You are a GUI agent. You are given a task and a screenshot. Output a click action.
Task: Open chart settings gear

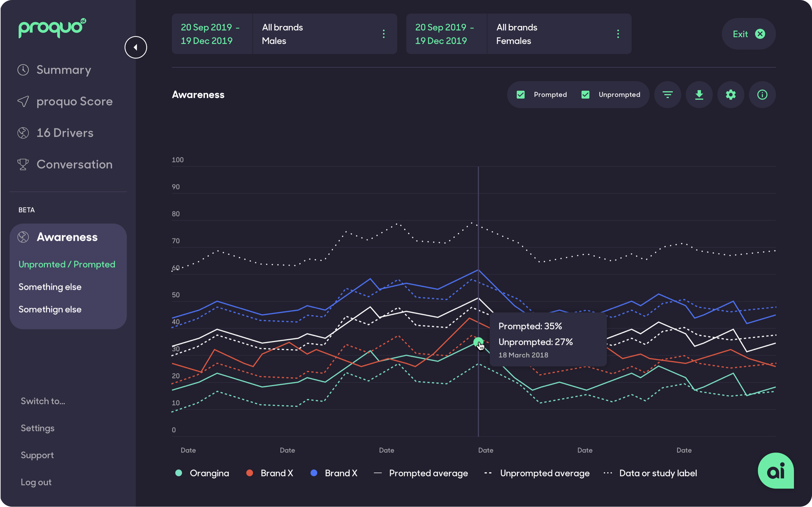pyautogui.click(x=730, y=94)
